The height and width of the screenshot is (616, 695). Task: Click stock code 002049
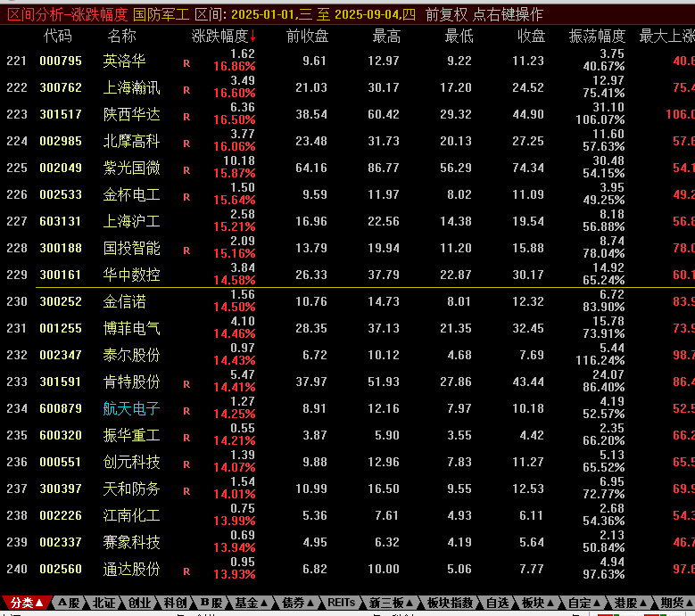[x=61, y=168]
